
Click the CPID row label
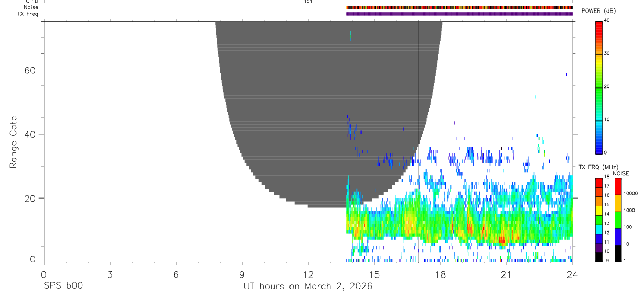(31, 2)
